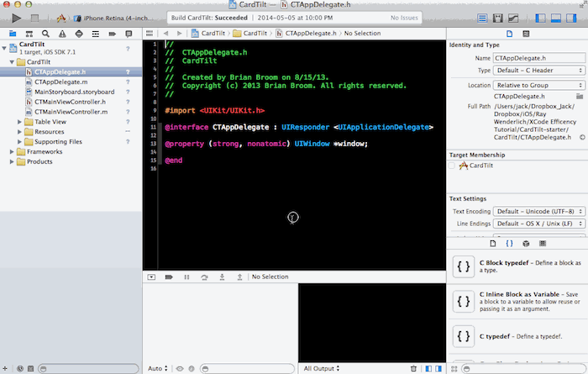Show the Code Snippet library
The image size is (588, 374).
(509, 244)
